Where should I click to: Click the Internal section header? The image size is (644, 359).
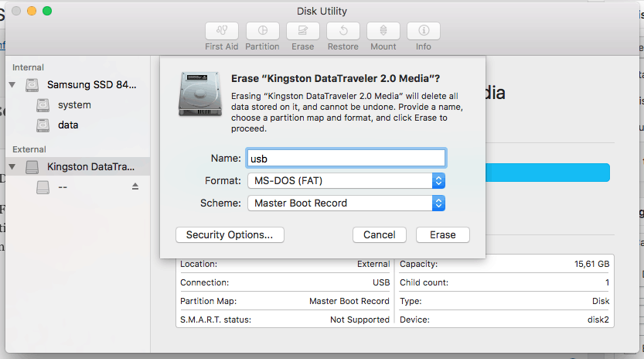click(x=28, y=67)
